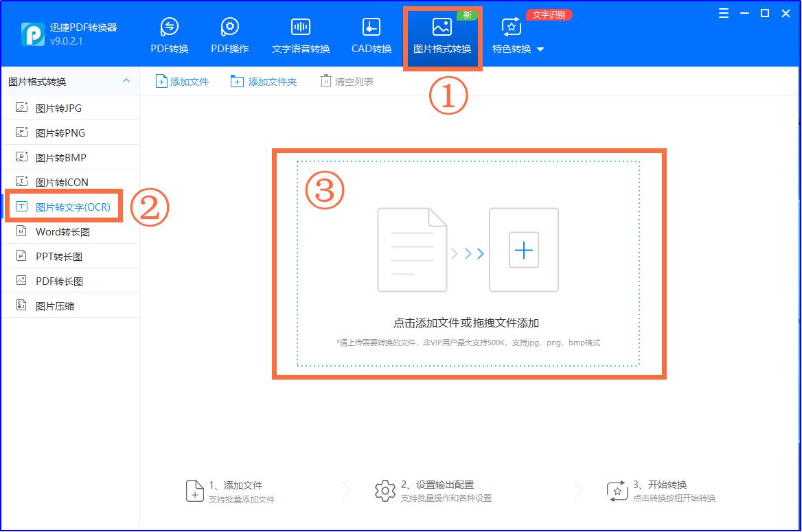This screenshot has width=802, height=532.
Task: Click 添加文件 to add files
Action: [182, 80]
